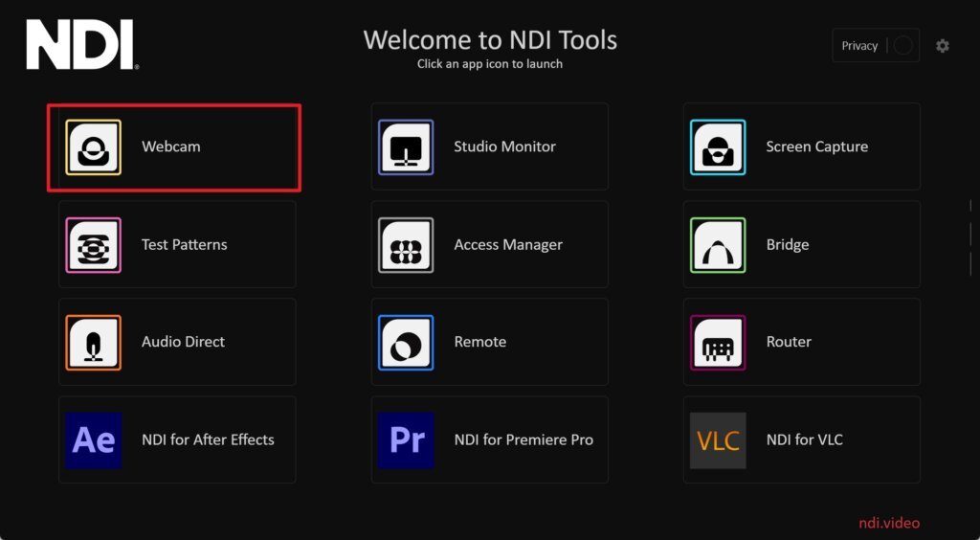
Task: Launch the Webcam app icon
Action: (x=93, y=147)
